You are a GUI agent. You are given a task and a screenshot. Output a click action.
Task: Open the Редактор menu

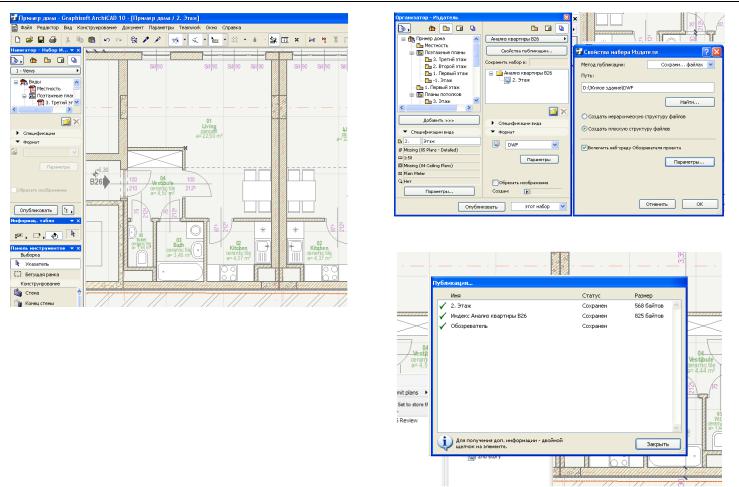pyautogui.click(x=48, y=28)
